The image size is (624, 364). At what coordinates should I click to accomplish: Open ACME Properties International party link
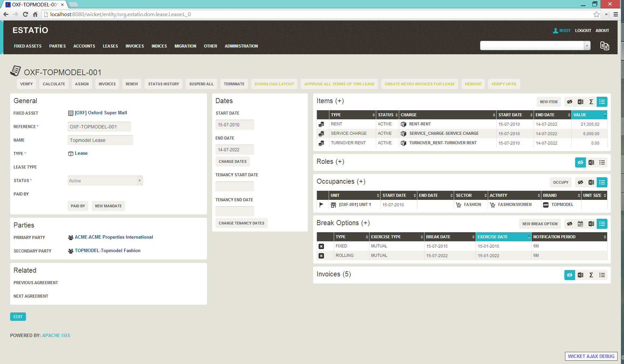pyautogui.click(x=114, y=237)
